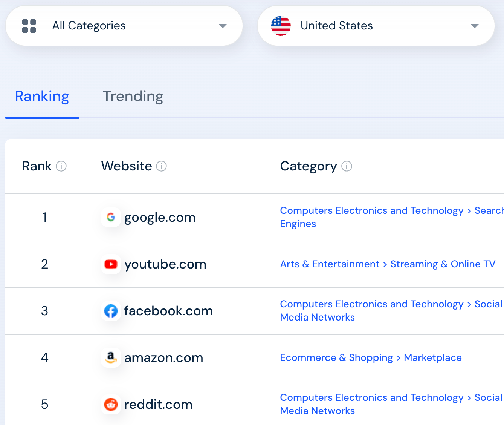
Task: Click the info icon beside Website header
Action: coord(162,166)
